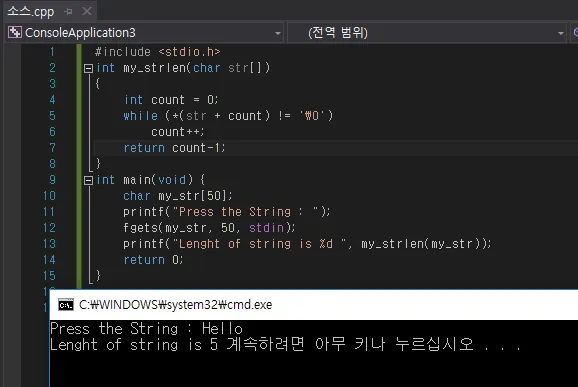Click the cmd.exe title bar

(x=314, y=305)
